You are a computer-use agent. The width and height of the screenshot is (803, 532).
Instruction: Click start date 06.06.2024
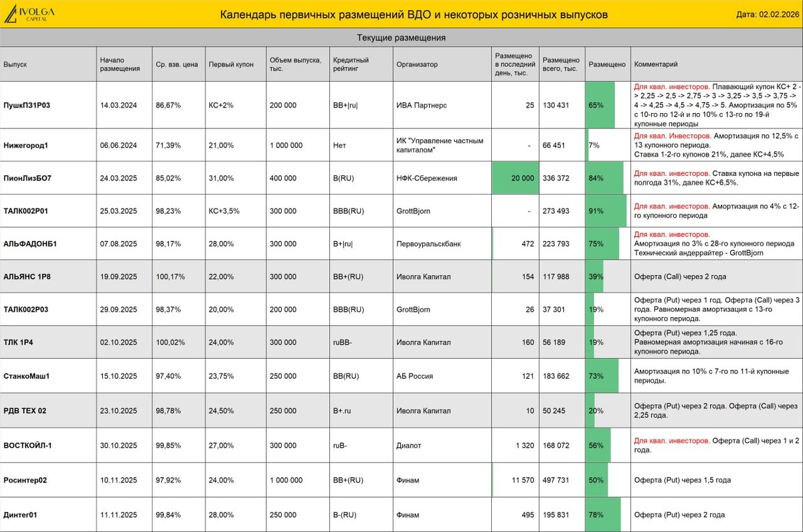118,145
